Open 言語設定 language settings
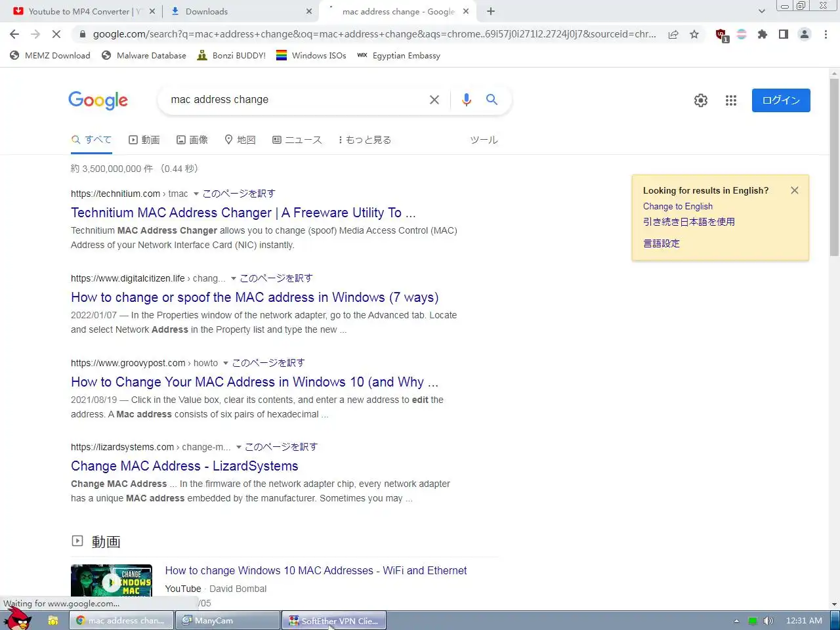 (661, 243)
